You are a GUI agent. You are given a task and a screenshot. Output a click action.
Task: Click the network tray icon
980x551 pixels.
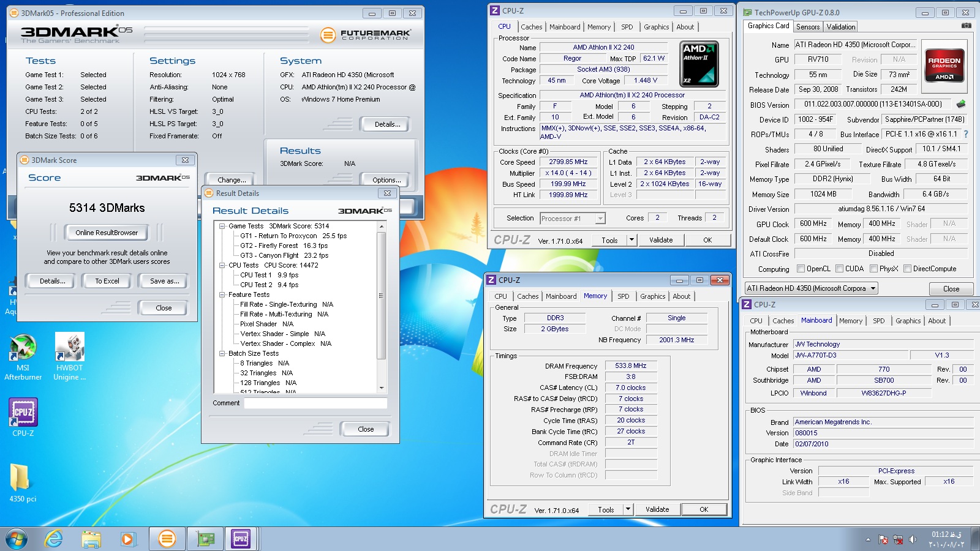[x=898, y=539]
